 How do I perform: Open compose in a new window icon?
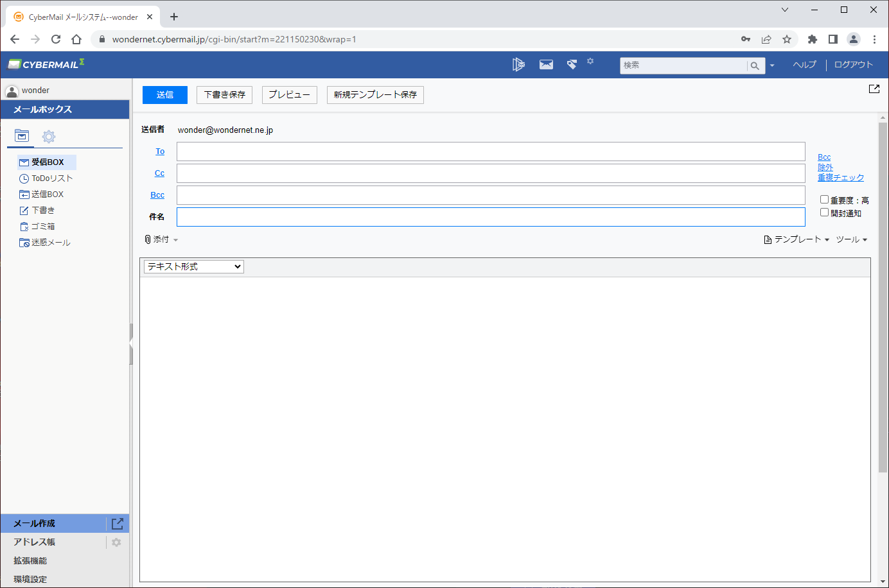coord(874,89)
